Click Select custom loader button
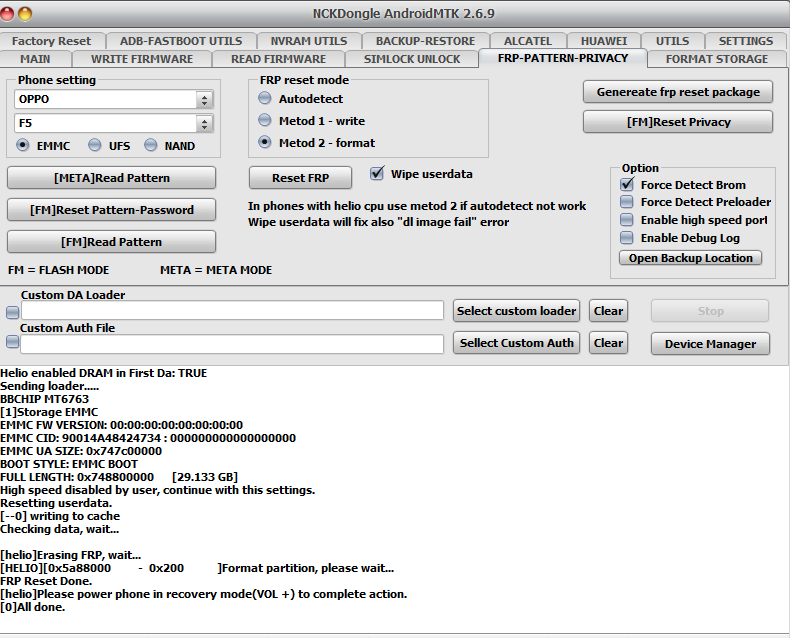Screen dimensions: 790x638 pos(516,311)
